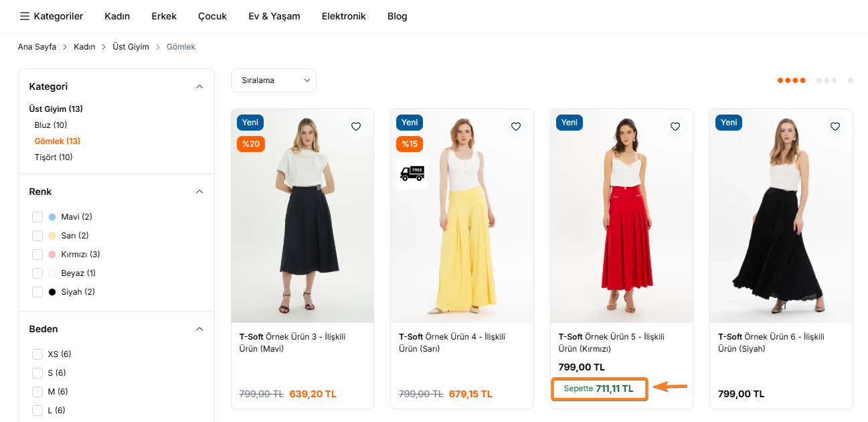Click heart icon on Kırmızı product
The image size is (868, 422).
(x=675, y=127)
